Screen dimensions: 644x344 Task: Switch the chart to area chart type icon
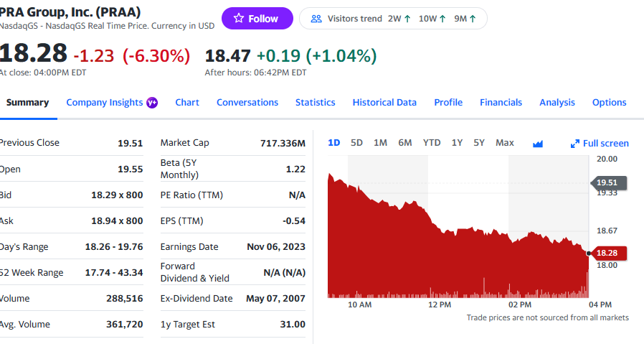point(538,143)
